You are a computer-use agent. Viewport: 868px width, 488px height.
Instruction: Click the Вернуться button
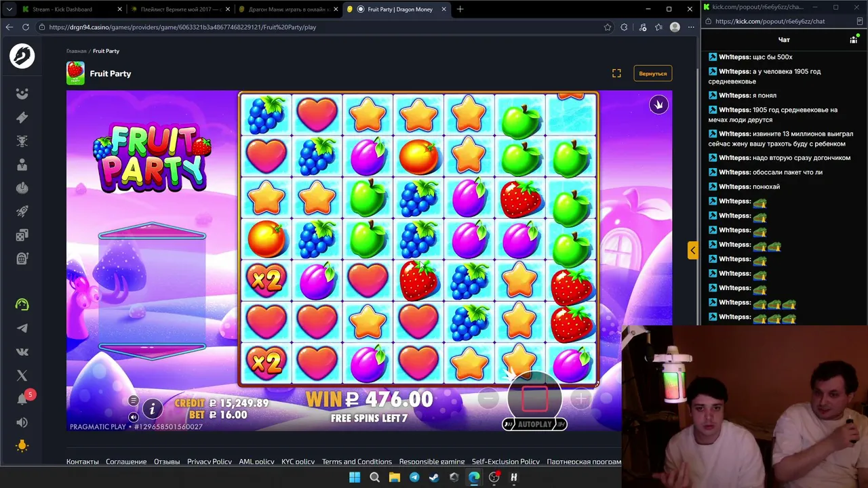point(652,73)
